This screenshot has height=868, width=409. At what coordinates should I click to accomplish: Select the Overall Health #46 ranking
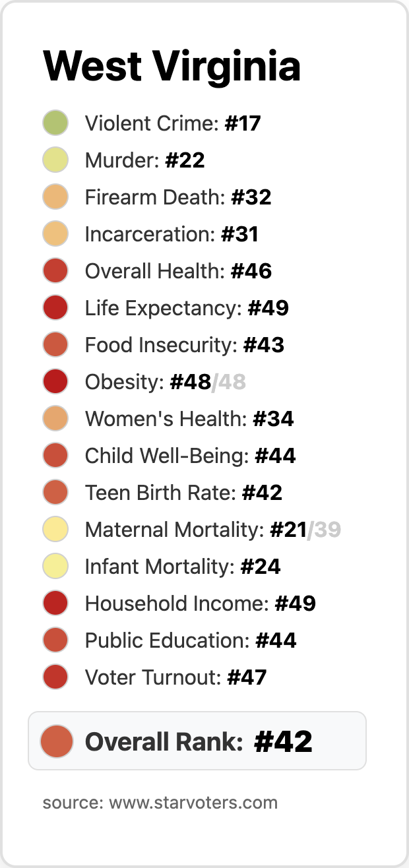click(x=178, y=271)
